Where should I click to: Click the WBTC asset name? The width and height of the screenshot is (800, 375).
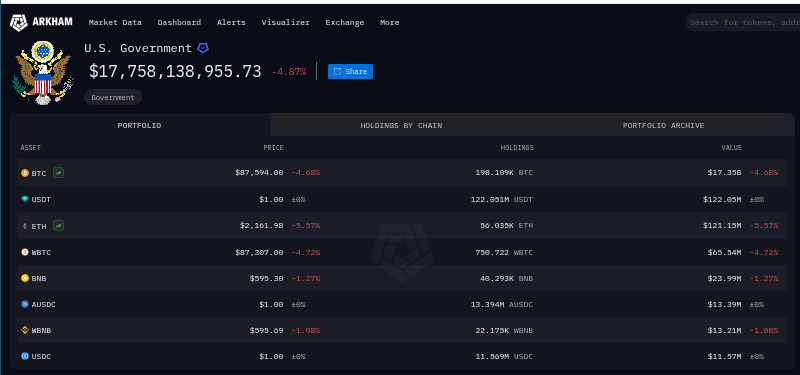click(41, 252)
